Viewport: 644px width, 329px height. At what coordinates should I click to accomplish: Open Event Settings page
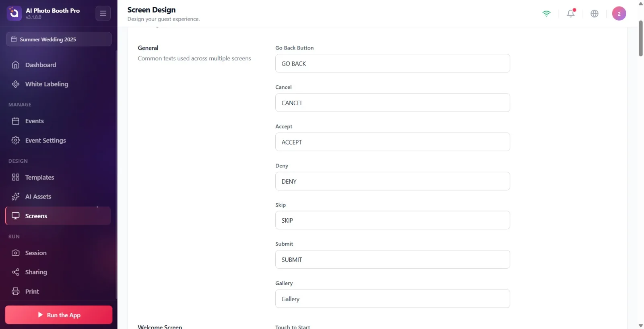tap(58, 140)
